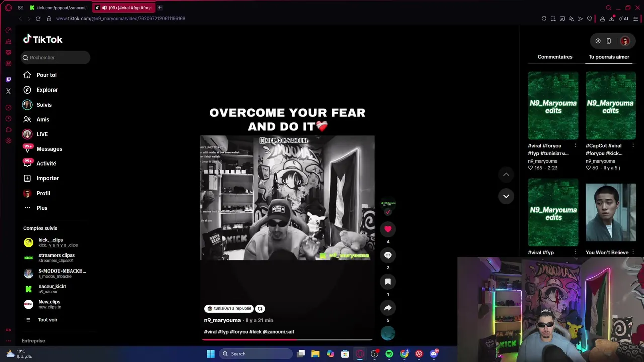Click the @zanouni.saif mention
Viewport: 644px width, 362px height.
point(278,332)
